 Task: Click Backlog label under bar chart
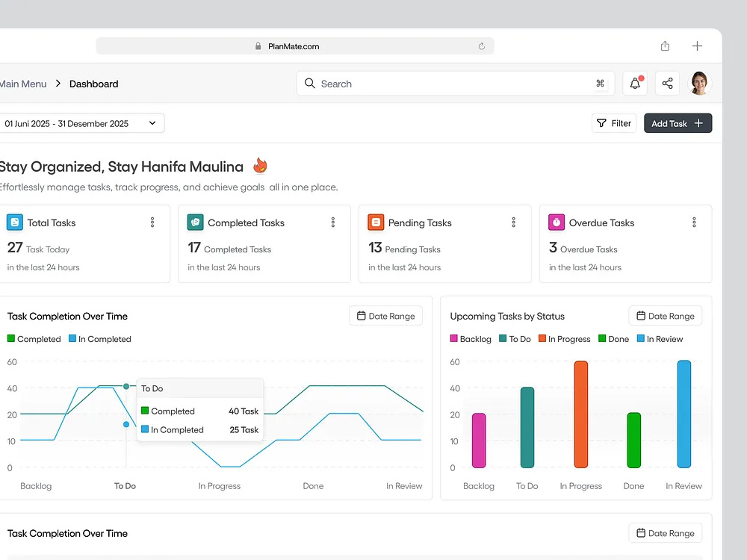pyautogui.click(x=479, y=486)
